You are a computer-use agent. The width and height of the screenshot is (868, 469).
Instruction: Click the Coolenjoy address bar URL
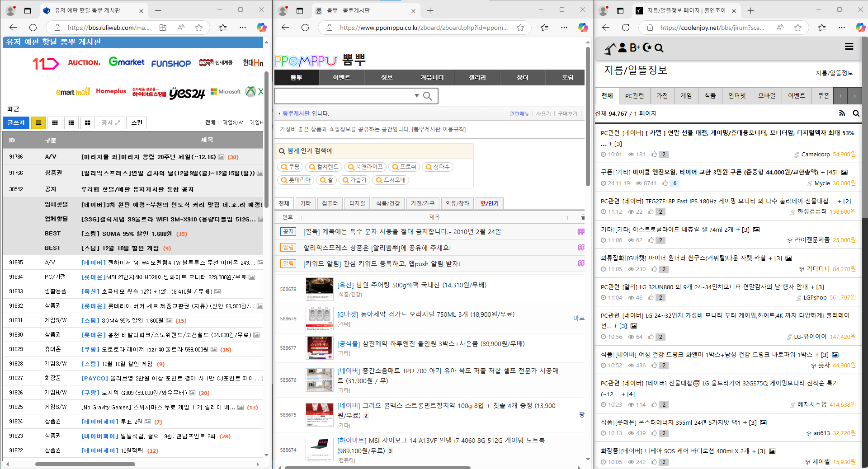pyautogui.click(x=712, y=28)
